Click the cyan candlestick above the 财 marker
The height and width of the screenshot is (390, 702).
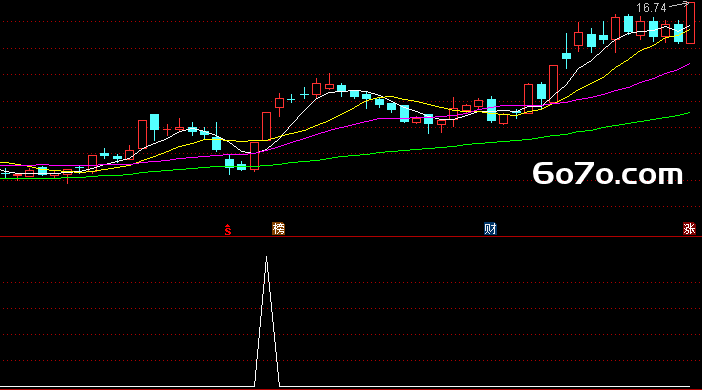click(x=491, y=110)
